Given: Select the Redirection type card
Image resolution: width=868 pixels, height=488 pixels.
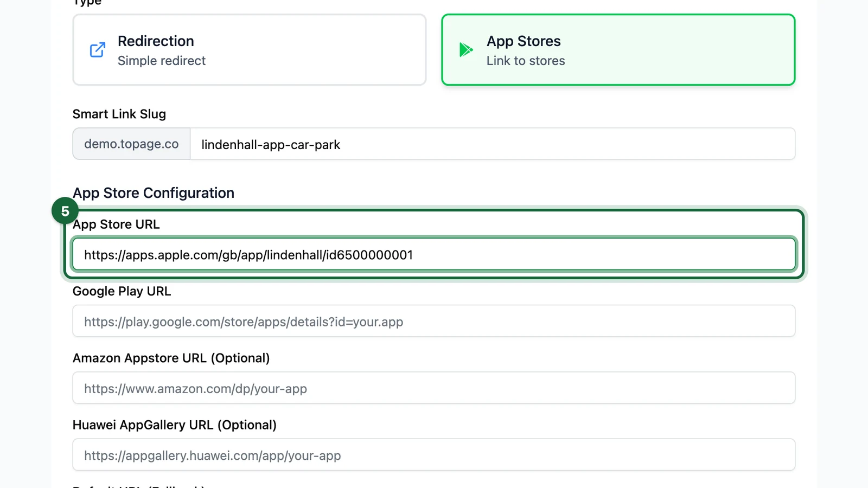Looking at the screenshot, I should tap(250, 50).
